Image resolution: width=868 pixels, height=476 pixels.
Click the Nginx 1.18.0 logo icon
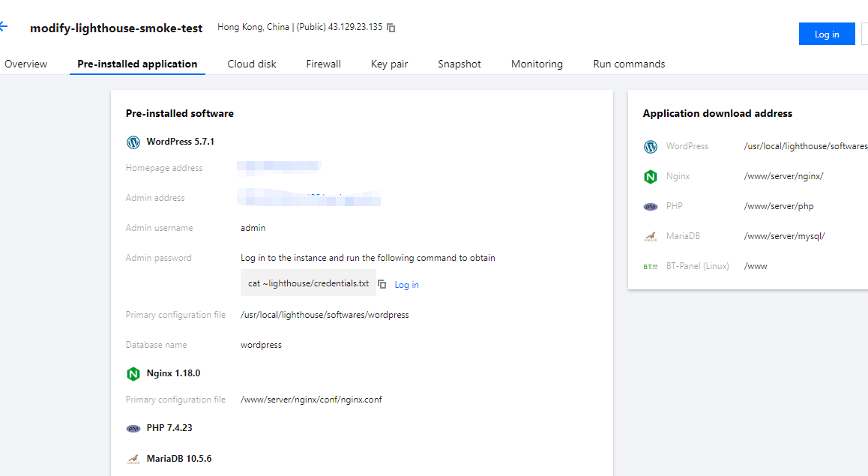133,374
